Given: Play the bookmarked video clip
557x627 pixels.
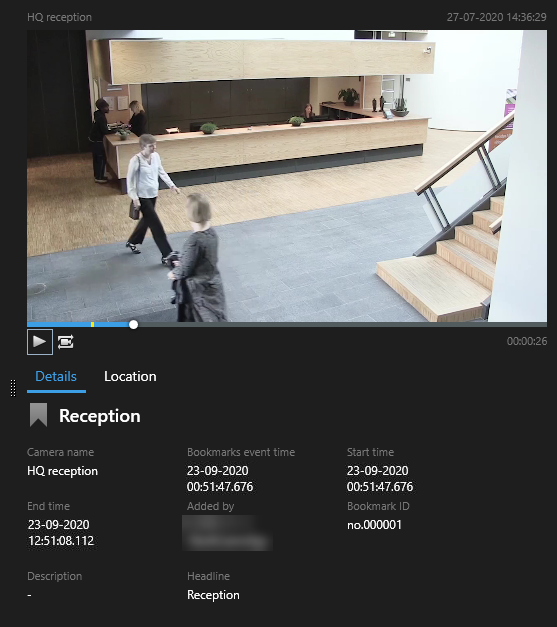Looking at the screenshot, I should 40,342.
